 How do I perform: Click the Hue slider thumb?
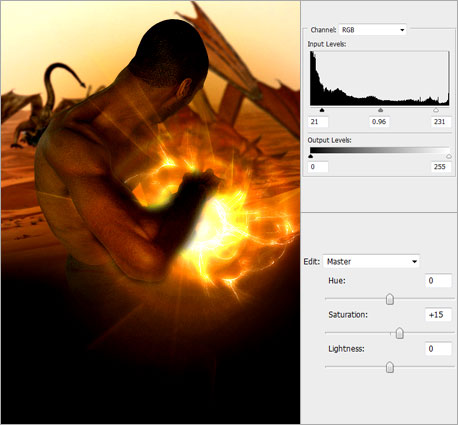[x=390, y=299]
